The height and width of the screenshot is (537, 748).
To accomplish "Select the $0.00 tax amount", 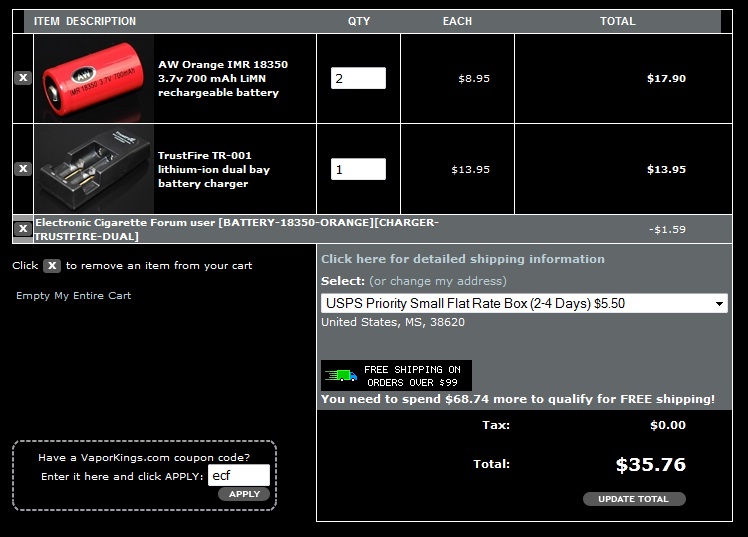I will 668,425.
